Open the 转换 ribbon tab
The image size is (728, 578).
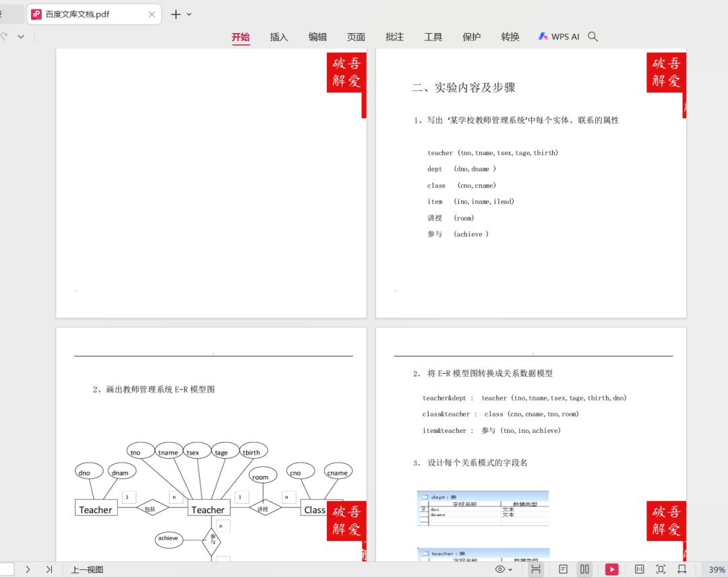tap(510, 36)
